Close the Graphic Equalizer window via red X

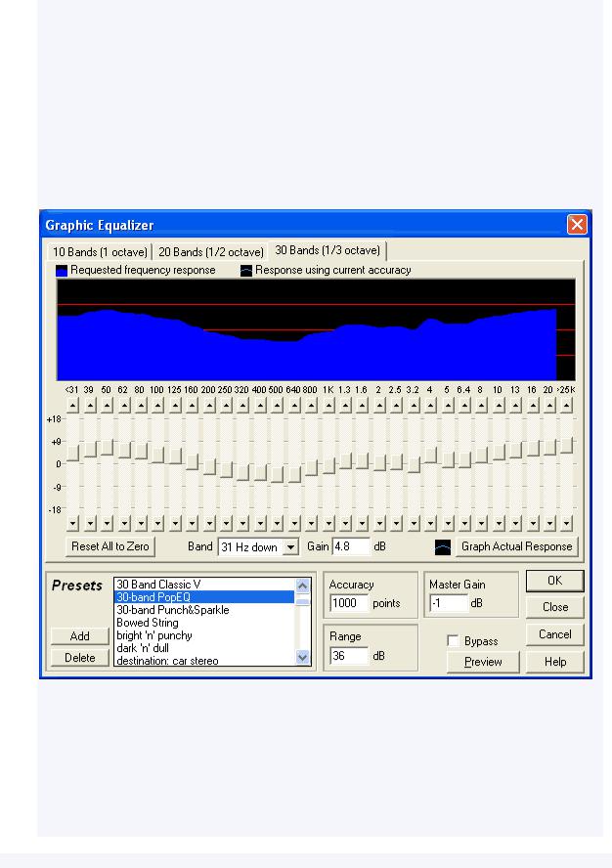pyautogui.click(x=577, y=224)
